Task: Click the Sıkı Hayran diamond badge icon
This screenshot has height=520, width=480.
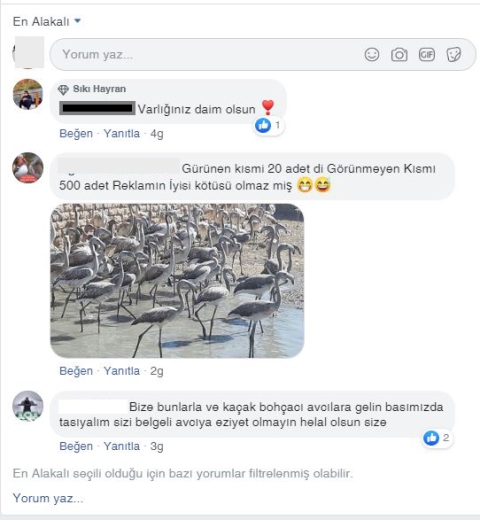Action: [x=63, y=89]
